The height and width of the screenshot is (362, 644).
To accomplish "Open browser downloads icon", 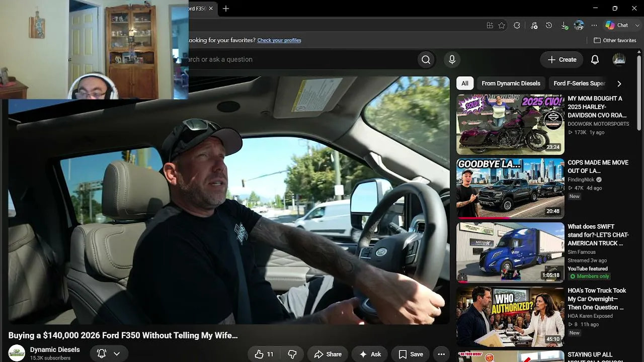I will pyautogui.click(x=564, y=25).
